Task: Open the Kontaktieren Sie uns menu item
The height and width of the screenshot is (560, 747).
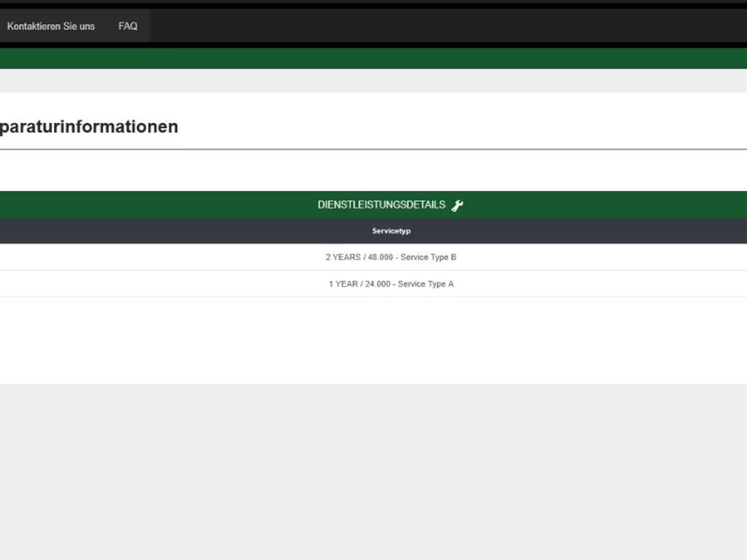Action: (x=51, y=26)
